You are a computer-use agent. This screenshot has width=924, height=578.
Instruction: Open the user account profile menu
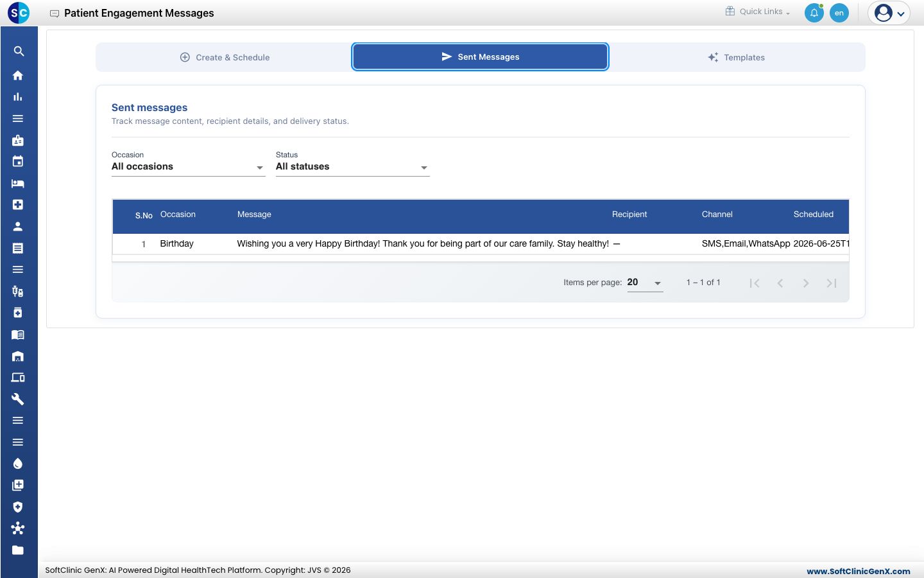point(889,13)
